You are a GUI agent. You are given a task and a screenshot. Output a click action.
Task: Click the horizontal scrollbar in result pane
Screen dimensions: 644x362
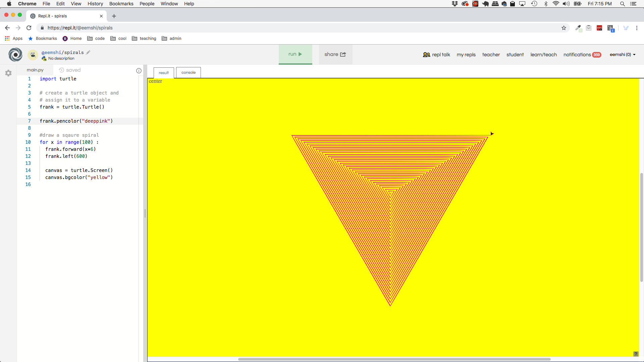coord(394,359)
